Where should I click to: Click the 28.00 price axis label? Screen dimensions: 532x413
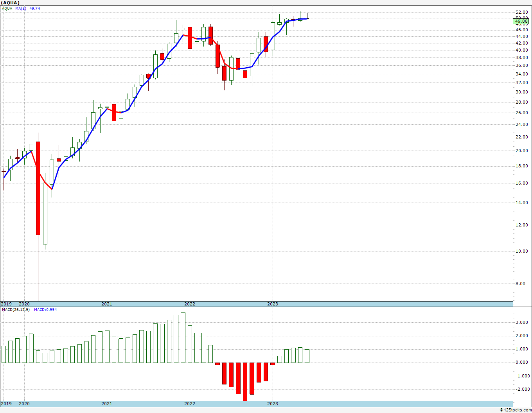coord(521,102)
